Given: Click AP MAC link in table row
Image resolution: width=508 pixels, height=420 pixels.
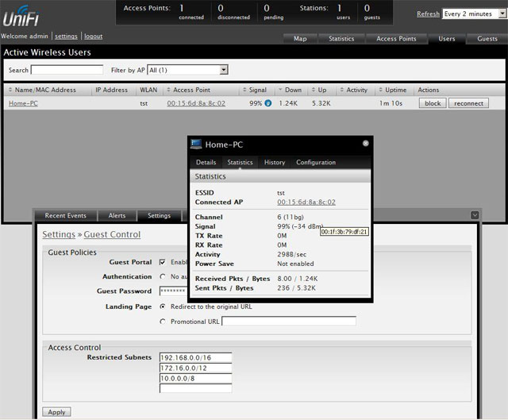Looking at the screenshot, I should pos(196,103).
